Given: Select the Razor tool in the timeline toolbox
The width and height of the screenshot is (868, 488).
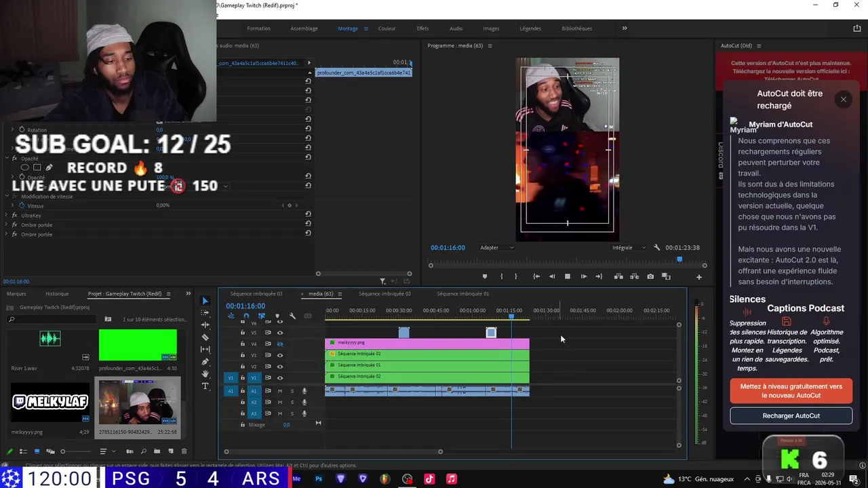Looking at the screenshot, I should coord(205,337).
